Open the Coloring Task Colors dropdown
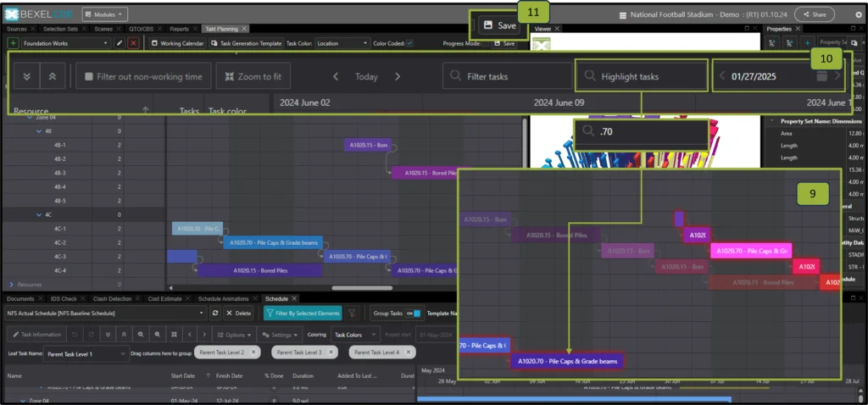Image resolution: width=868 pixels, height=405 pixels. (x=354, y=335)
